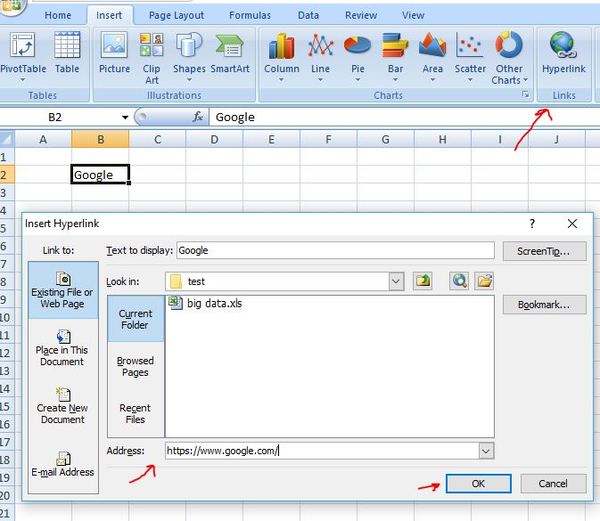
Task: Select column G header
Action: [x=386, y=139]
